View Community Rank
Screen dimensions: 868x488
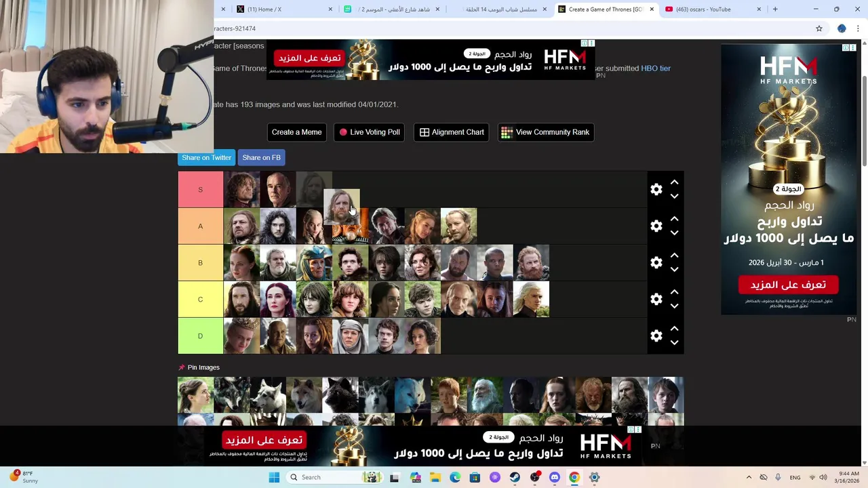[545, 132]
